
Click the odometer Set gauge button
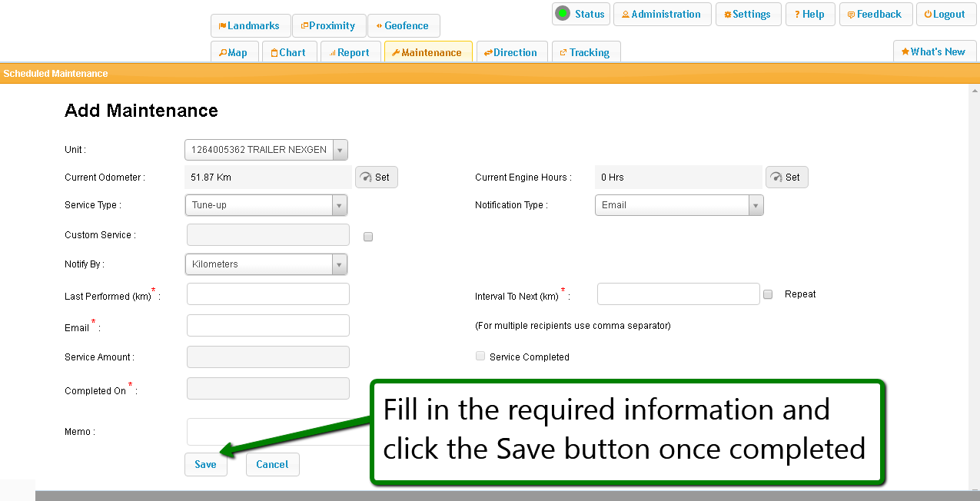click(376, 178)
